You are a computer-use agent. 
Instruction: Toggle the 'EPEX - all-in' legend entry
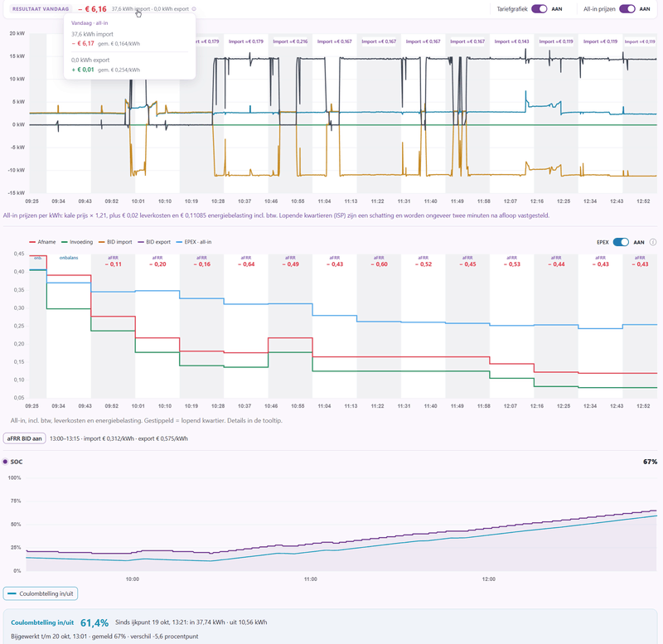pyautogui.click(x=193, y=242)
